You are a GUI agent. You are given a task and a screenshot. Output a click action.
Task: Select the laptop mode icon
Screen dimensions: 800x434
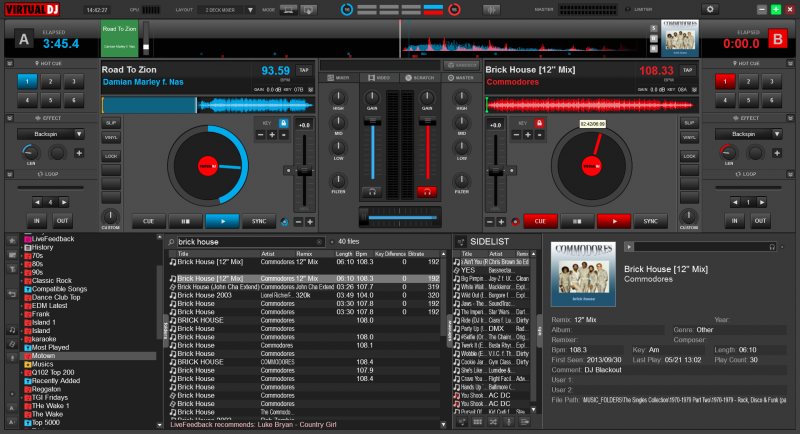click(x=288, y=10)
